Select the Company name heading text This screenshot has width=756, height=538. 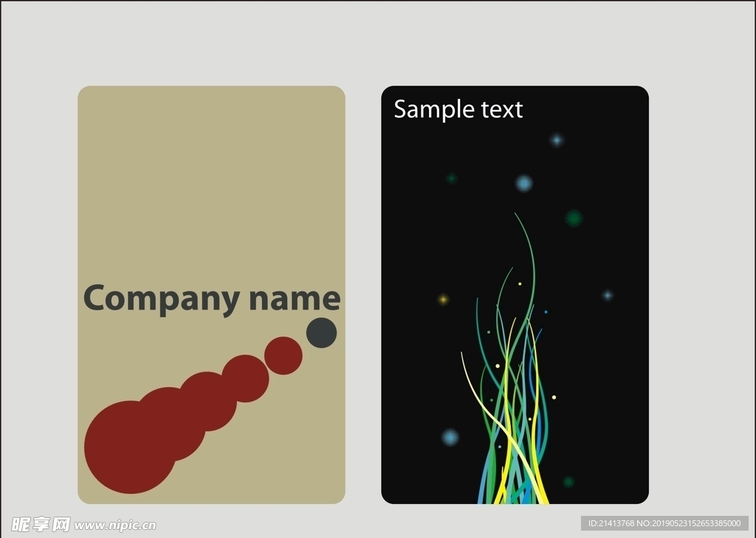tap(212, 299)
